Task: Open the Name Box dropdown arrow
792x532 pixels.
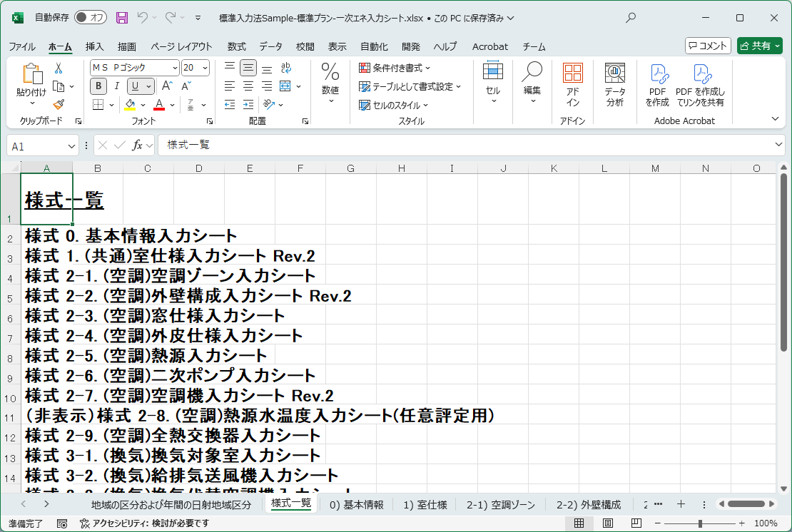Action: pyautogui.click(x=71, y=146)
